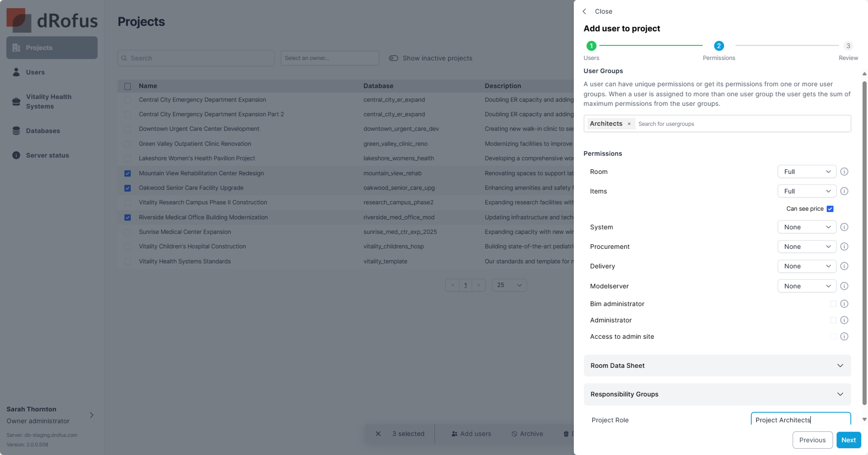Click the lakeshore_womens_health database cell
868x455 pixels.
tap(399, 158)
